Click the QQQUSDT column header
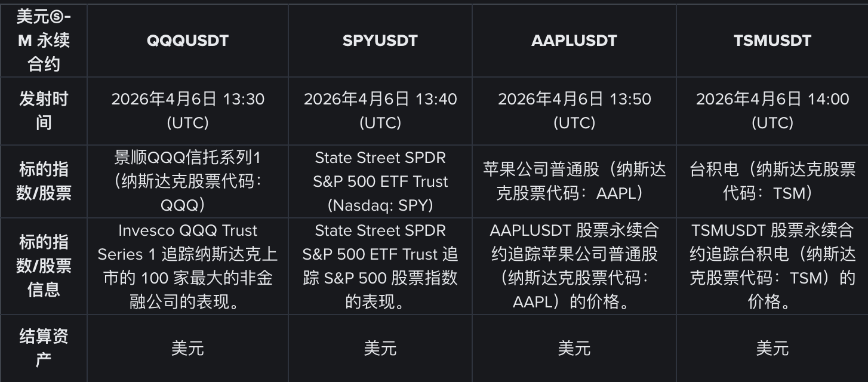 [x=187, y=41]
